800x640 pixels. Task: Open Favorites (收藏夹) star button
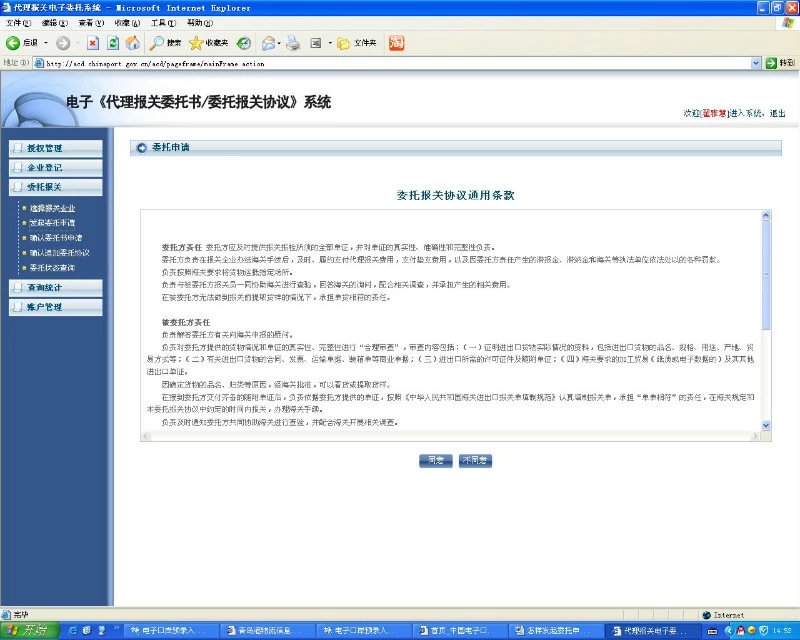pyautogui.click(x=208, y=43)
